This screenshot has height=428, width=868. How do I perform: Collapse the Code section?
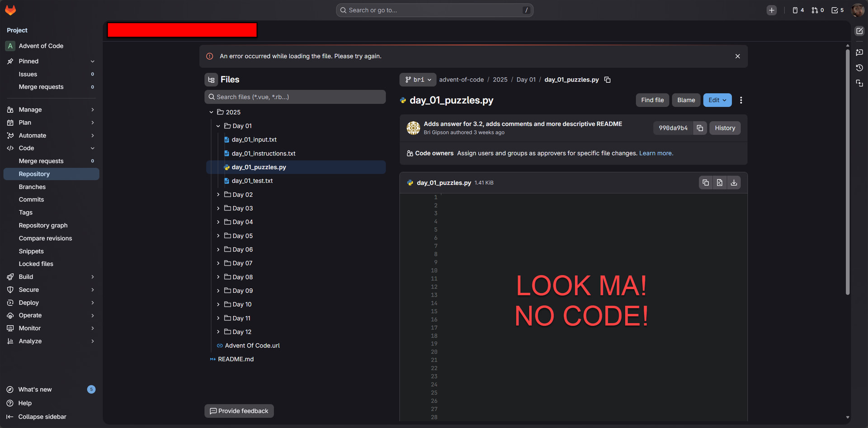51,148
